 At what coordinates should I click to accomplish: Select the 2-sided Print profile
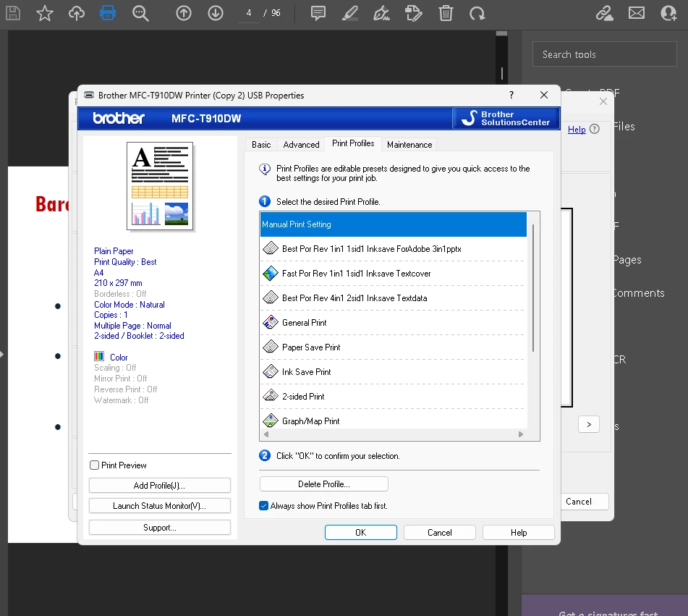click(x=394, y=397)
